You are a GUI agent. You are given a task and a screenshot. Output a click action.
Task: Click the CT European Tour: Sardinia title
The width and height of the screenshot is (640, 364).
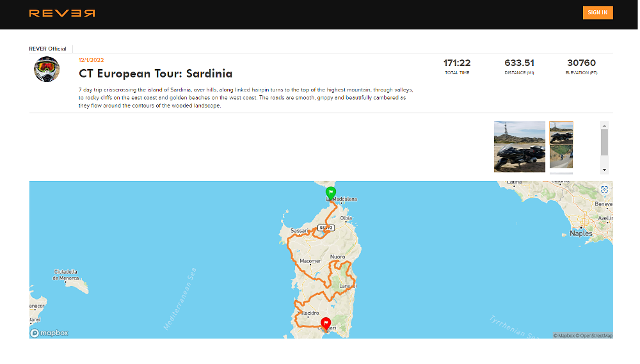(x=156, y=74)
